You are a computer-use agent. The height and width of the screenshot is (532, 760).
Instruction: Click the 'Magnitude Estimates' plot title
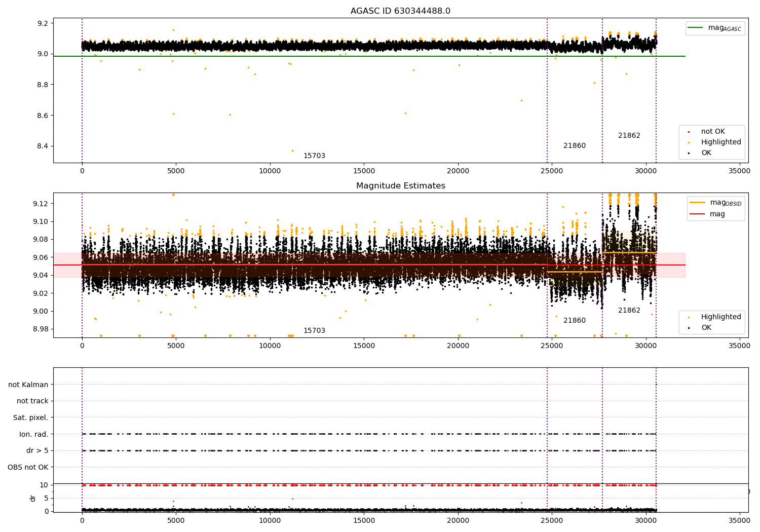400,186
